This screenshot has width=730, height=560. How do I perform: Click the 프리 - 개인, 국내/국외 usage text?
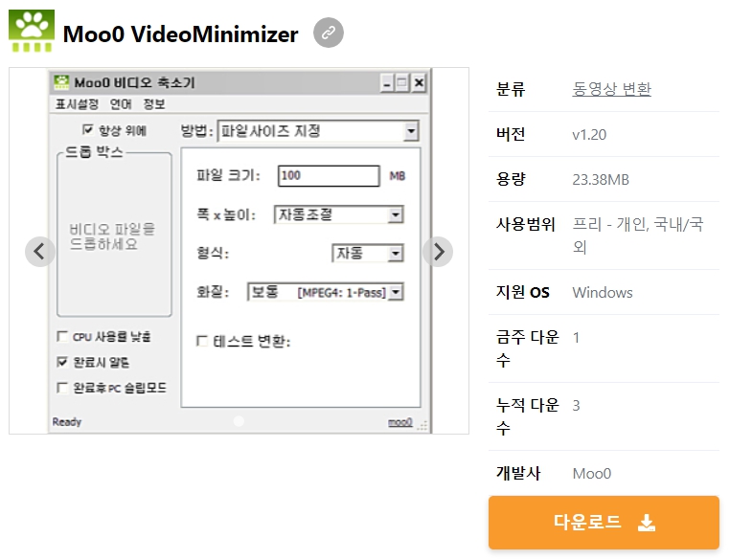click(x=638, y=235)
